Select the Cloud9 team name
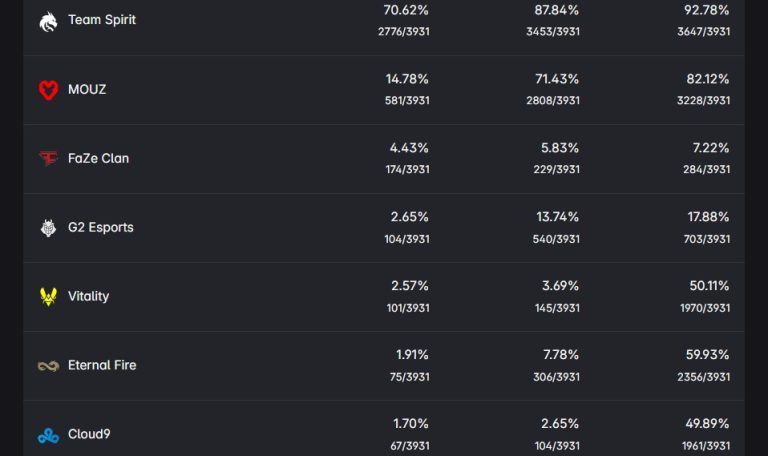The width and height of the screenshot is (768, 456). click(89, 434)
